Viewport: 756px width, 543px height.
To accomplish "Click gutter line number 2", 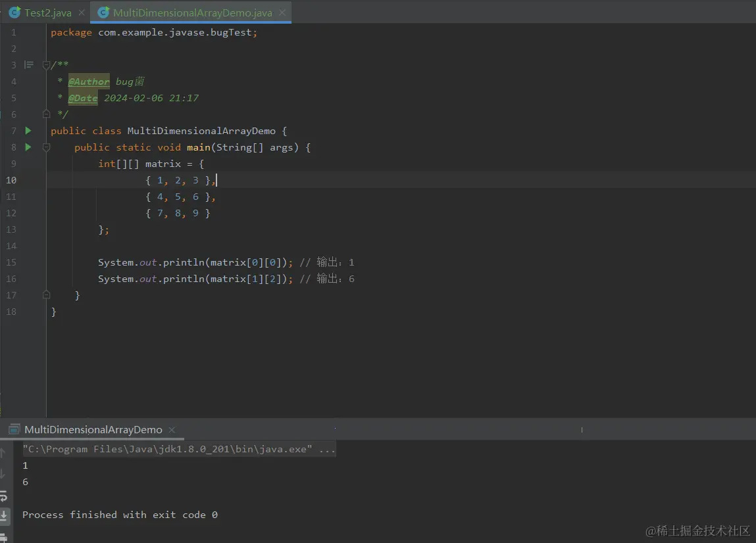I will [x=14, y=49].
